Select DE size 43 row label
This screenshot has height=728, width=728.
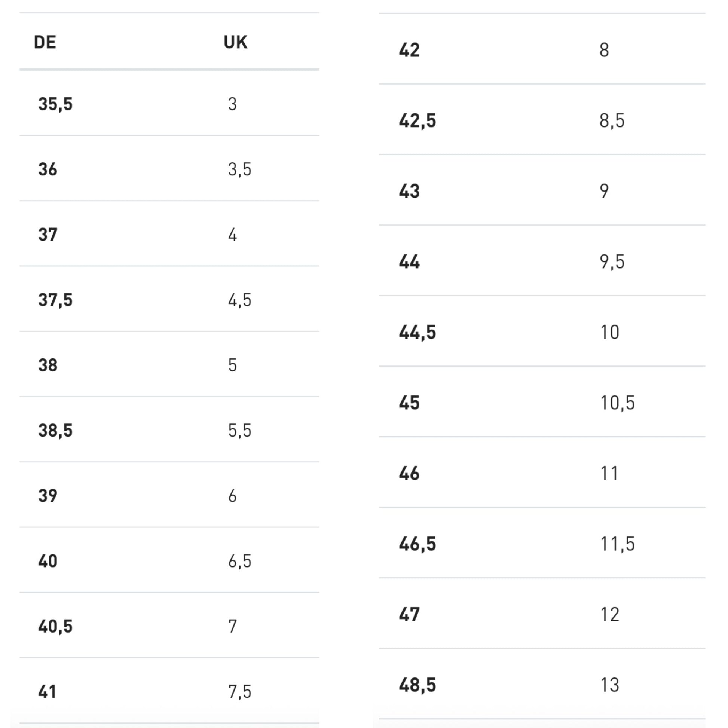[x=409, y=192]
